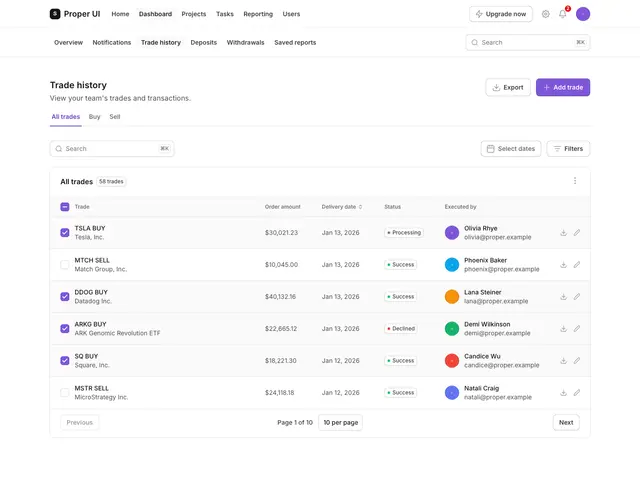The height and width of the screenshot is (480, 640).
Task: Edit the MTCH SELL trade
Action: point(576,264)
